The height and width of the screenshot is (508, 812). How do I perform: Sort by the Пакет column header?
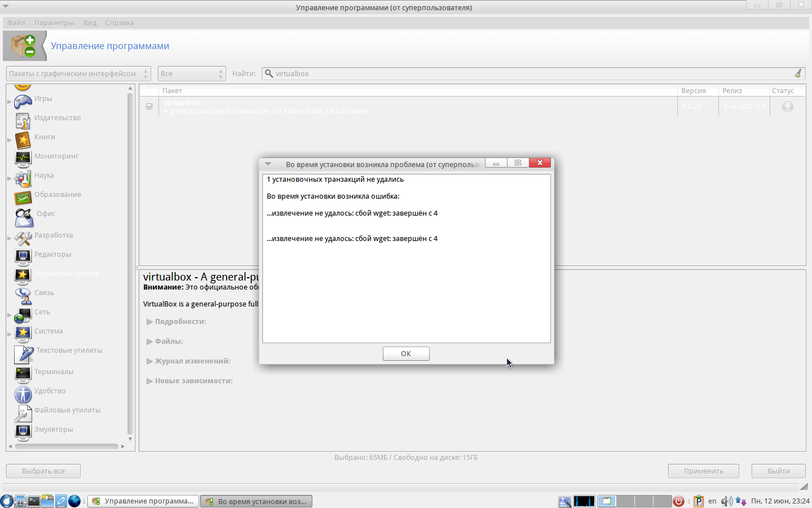point(418,90)
